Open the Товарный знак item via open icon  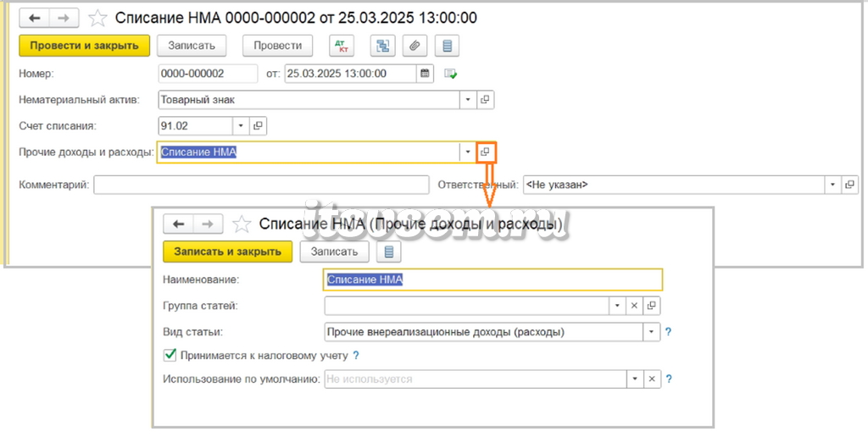tap(485, 100)
